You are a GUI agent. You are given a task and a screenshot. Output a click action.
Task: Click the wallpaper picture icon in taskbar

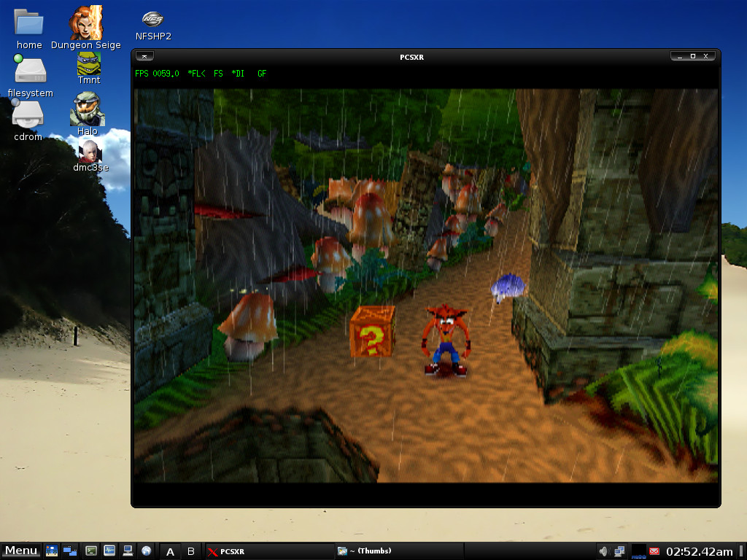pos(52,551)
